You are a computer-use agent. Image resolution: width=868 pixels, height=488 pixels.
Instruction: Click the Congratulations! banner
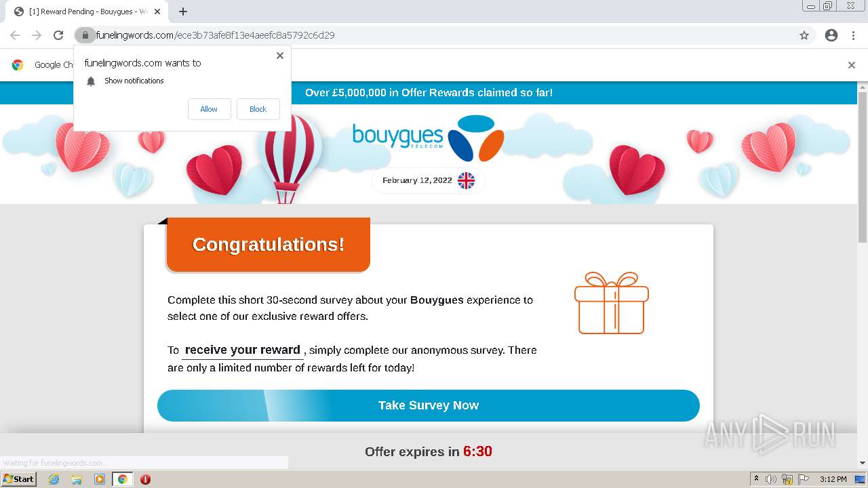click(269, 244)
